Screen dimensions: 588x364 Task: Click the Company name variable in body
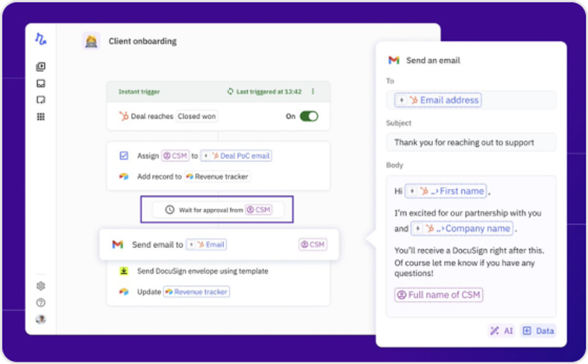[x=462, y=229]
